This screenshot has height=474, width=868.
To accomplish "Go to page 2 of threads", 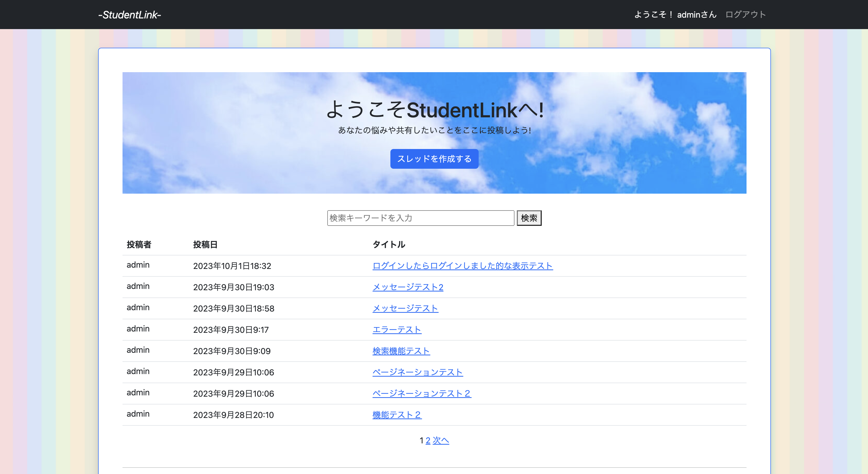I will point(427,440).
